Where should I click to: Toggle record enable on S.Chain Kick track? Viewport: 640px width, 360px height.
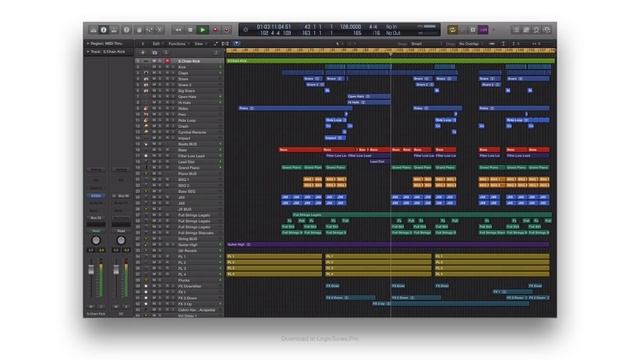pos(167,61)
